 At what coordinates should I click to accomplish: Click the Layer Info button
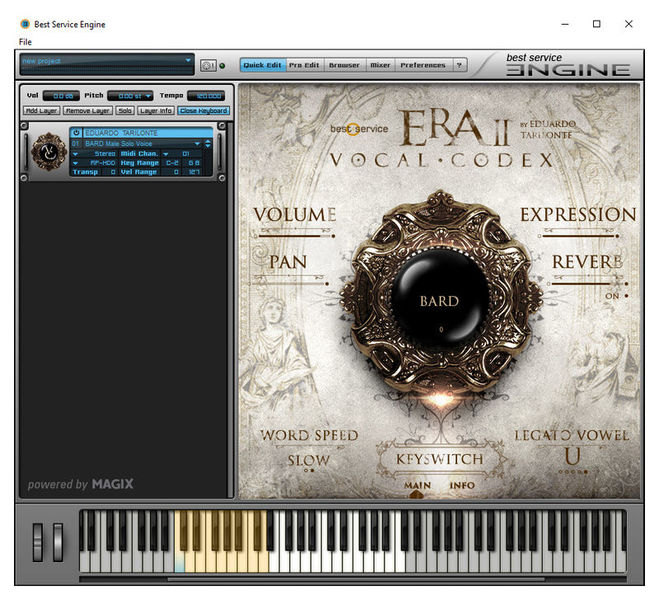coord(156,111)
